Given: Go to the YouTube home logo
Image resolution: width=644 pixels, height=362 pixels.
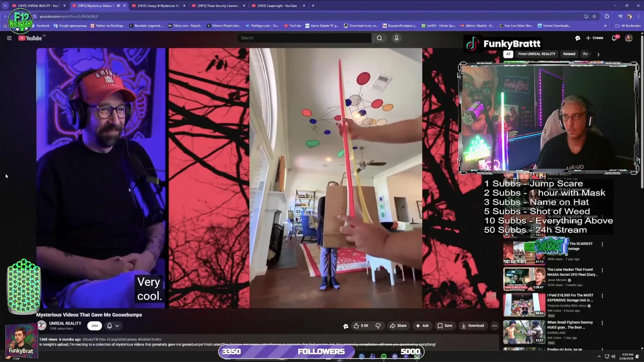Looking at the screenshot, I should pyautogui.click(x=30, y=38).
